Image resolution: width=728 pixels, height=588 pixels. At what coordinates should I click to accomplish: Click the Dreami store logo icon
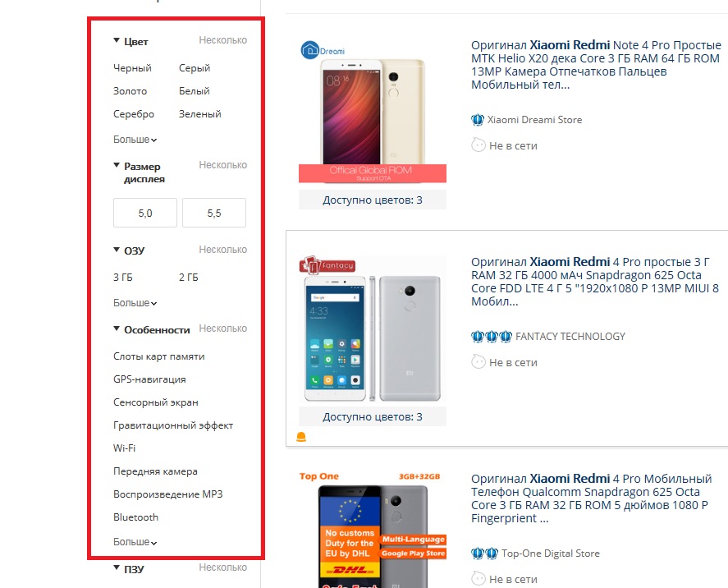coord(309,50)
